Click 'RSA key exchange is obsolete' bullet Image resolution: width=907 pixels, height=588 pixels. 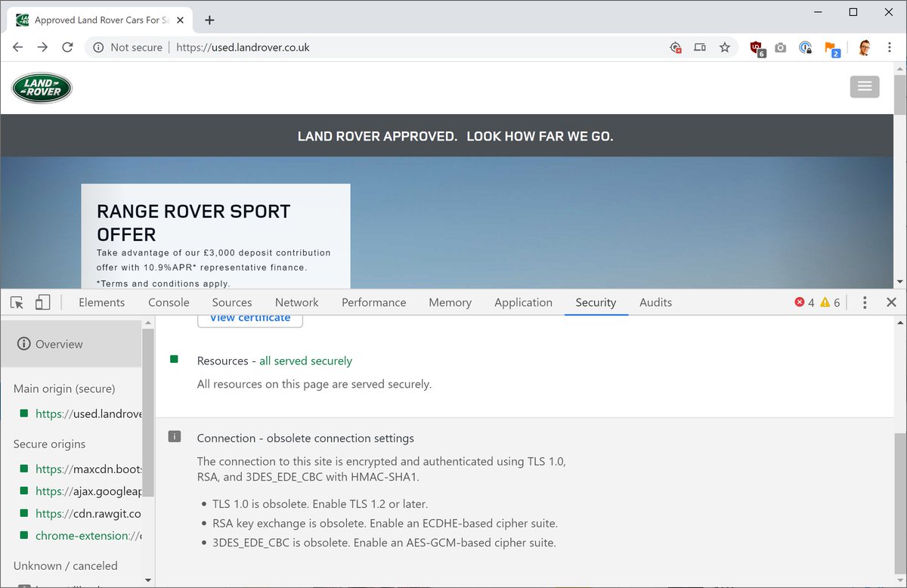point(385,523)
